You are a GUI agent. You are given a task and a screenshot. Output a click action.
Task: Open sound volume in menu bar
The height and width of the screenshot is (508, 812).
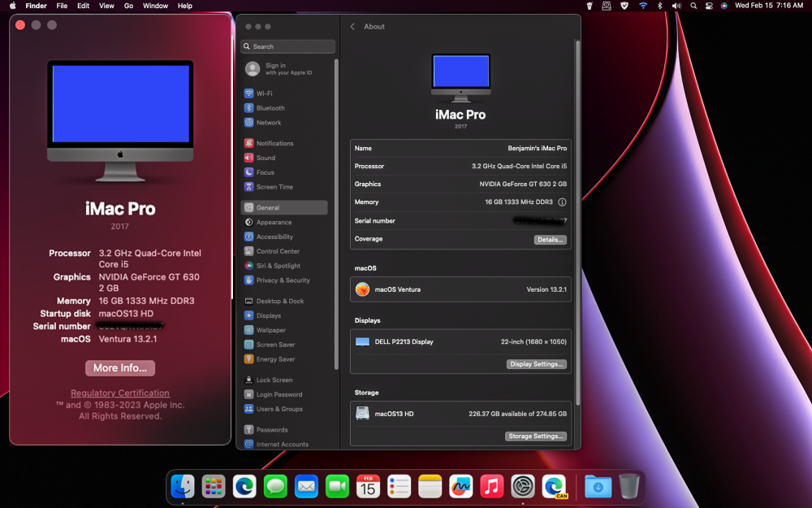[x=676, y=6]
